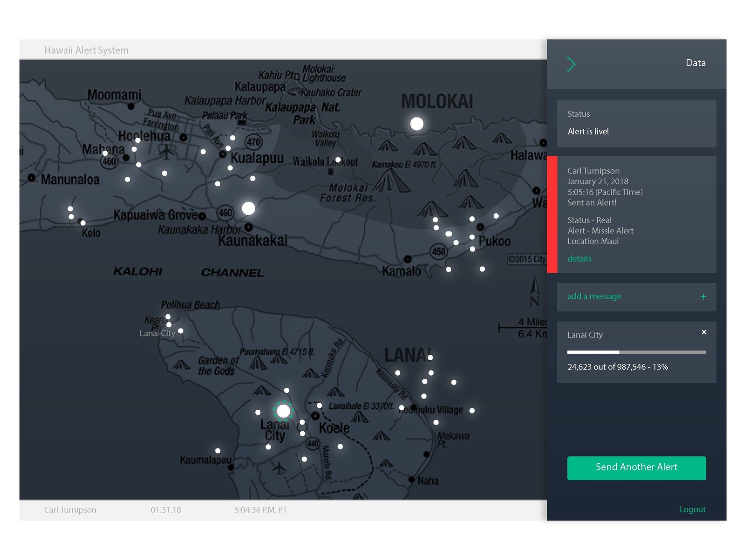Collapse the Data panel with green chevron
This screenshot has width=746, height=560.
click(x=571, y=64)
